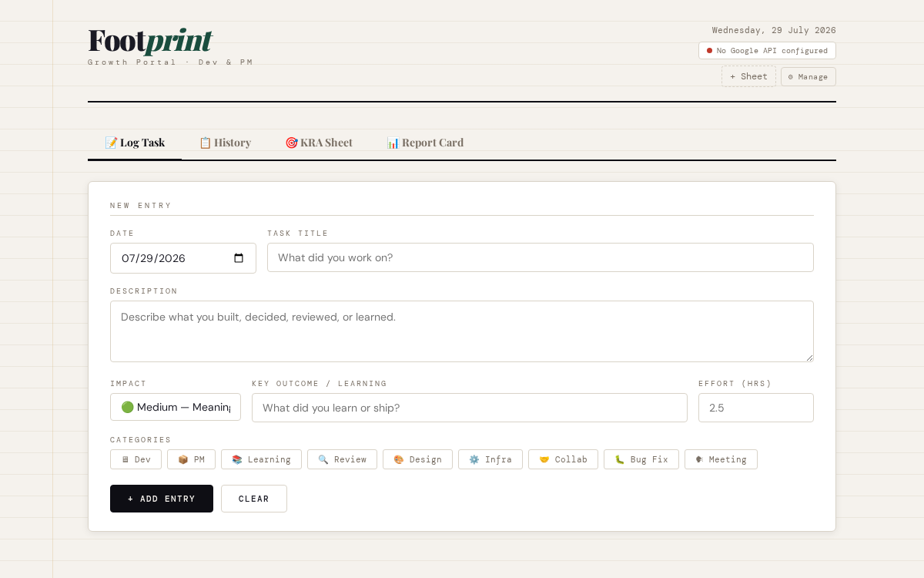Click the Growth Portal · Dev & PM subtitle
The width and height of the screenshot is (924, 578).
point(170,62)
